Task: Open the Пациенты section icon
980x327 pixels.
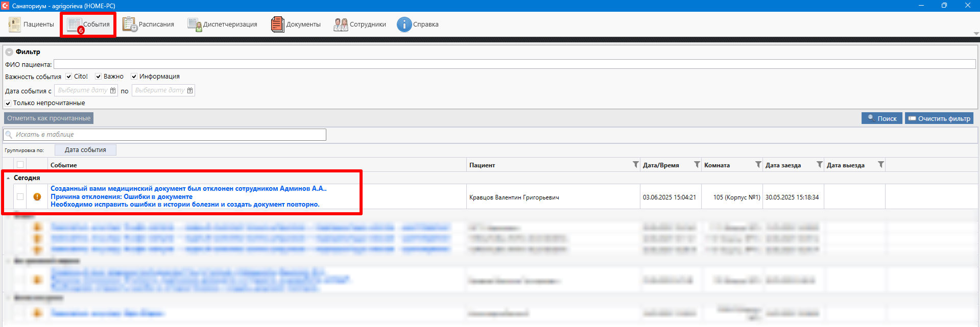Action: coord(15,24)
